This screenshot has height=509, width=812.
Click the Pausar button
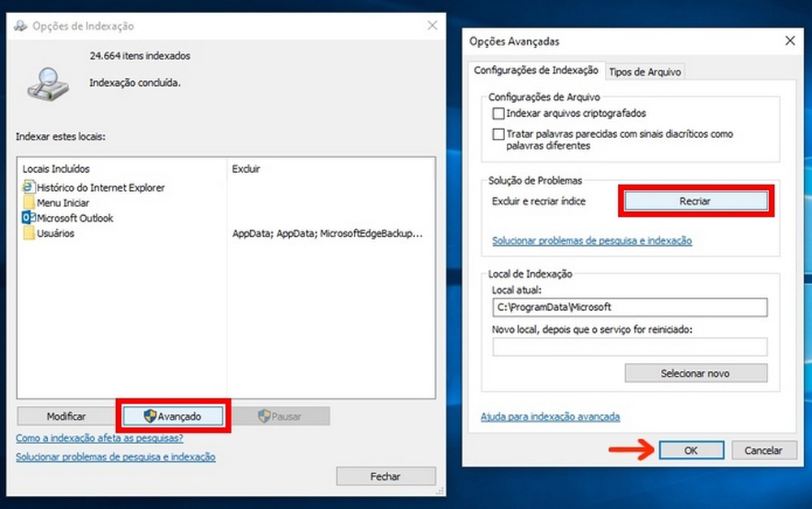pos(279,416)
